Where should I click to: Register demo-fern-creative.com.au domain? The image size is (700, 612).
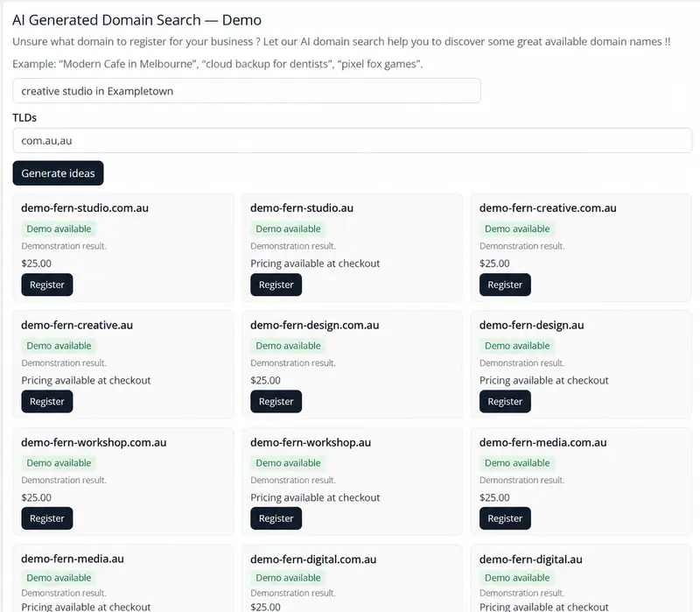(505, 285)
